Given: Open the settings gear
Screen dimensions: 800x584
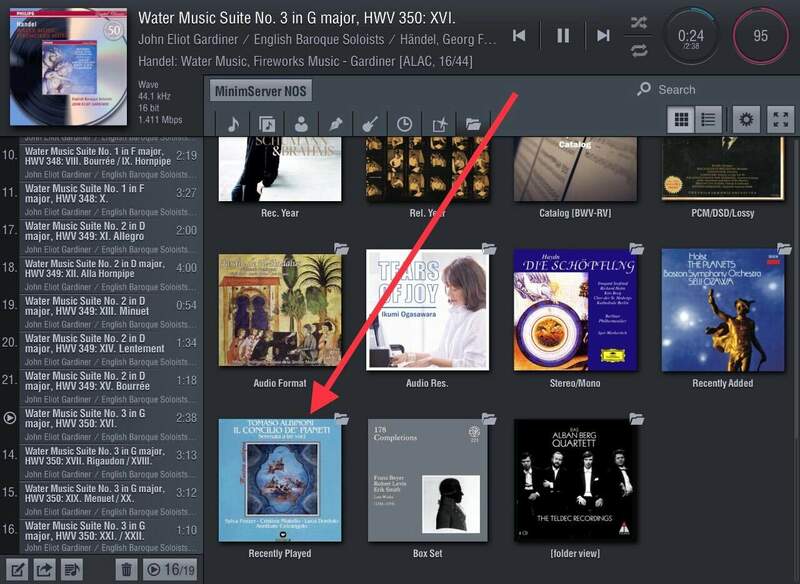Looking at the screenshot, I should click(746, 119).
